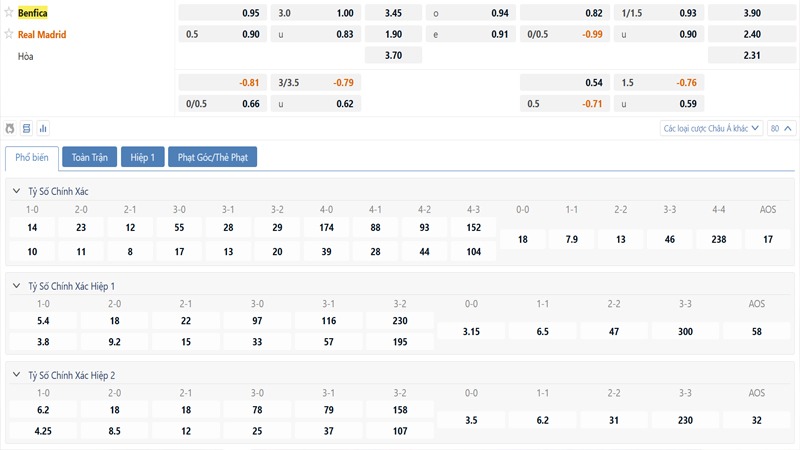Screen dimensions: 800x450
Task: Collapse Tỷ Số Chính Xác Hiệp 2 section
Action: point(16,374)
